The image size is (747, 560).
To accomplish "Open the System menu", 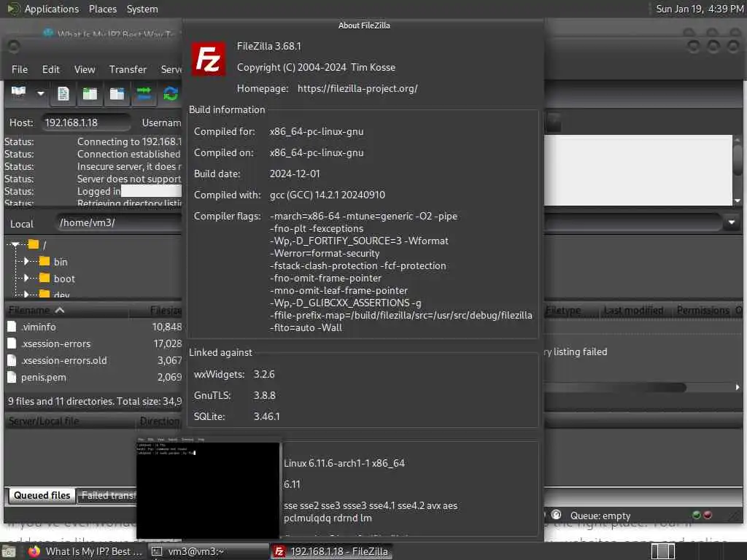I will coord(142,9).
